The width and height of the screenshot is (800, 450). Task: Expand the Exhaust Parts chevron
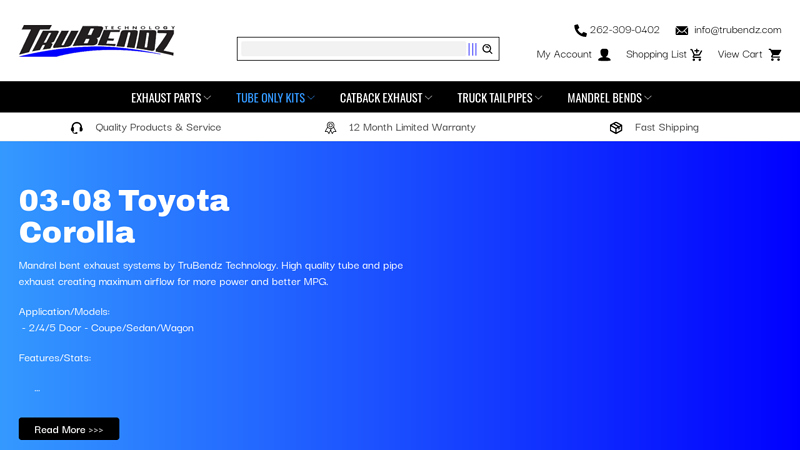(x=207, y=97)
